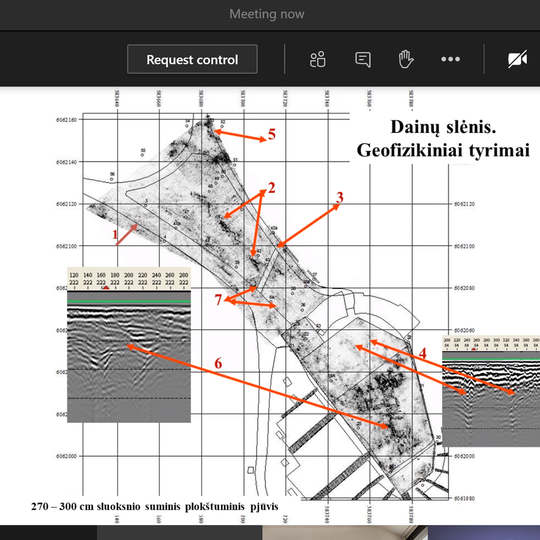Open the More actions ellipsis menu

[450, 59]
